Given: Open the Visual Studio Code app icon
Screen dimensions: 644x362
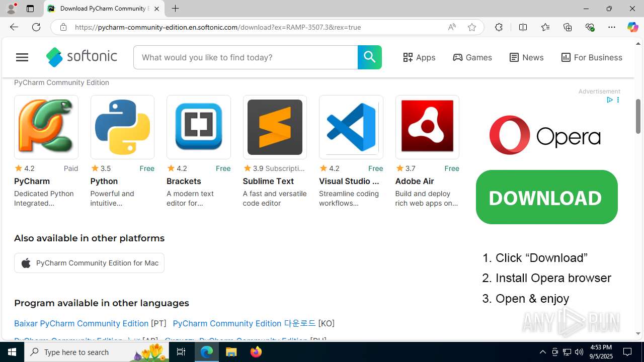Looking at the screenshot, I should (x=351, y=127).
